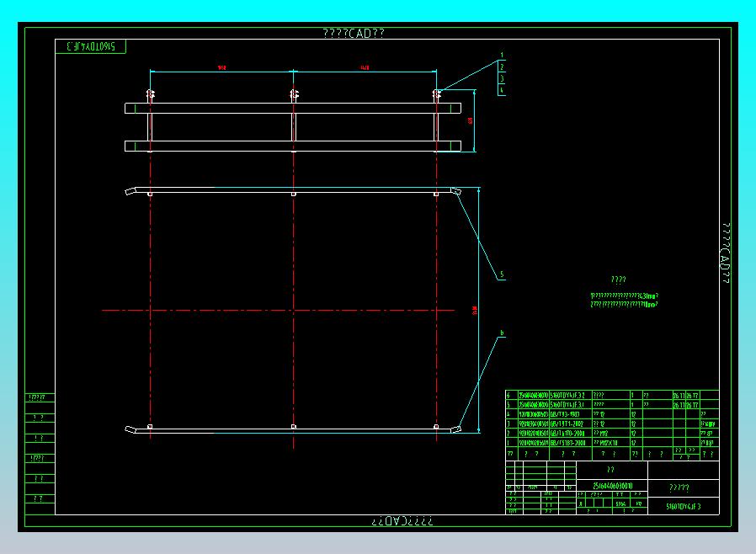Image resolution: width=756 pixels, height=554 pixels.
Task: Click the upside-down "????CAD??" text on bottom border
Action: 402,520
